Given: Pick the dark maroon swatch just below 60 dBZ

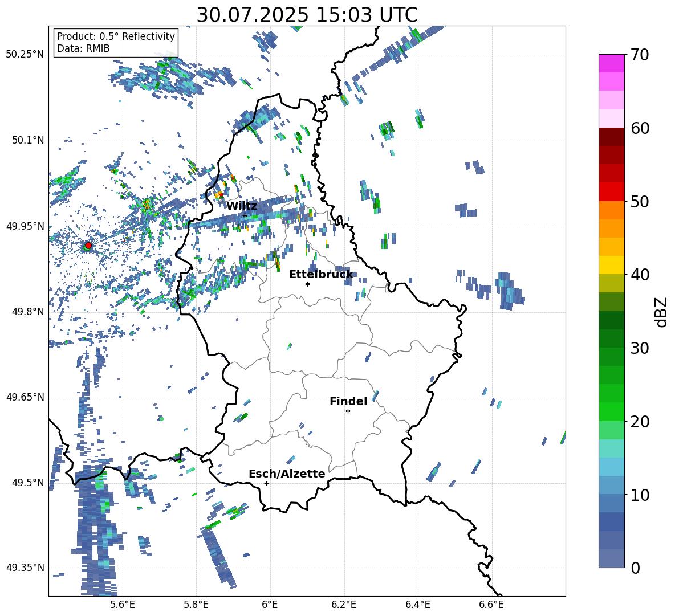Looking at the screenshot, I should tap(611, 137).
